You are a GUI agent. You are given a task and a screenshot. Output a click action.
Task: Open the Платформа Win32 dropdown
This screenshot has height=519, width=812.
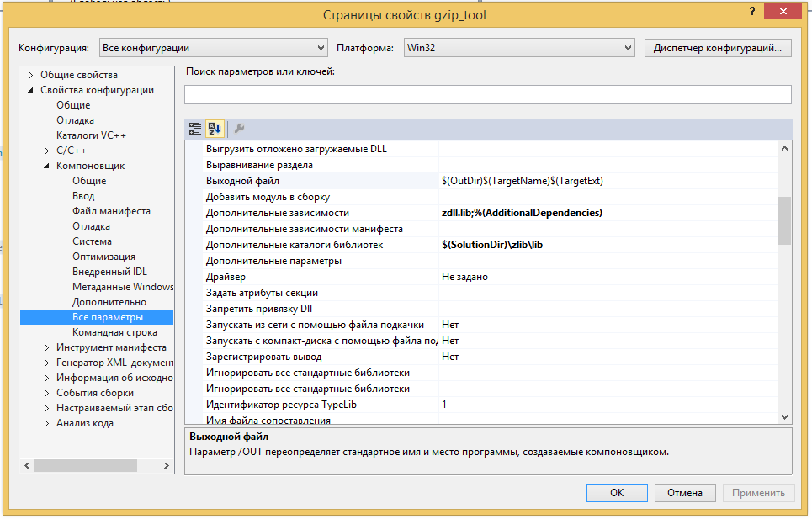pos(519,48)
